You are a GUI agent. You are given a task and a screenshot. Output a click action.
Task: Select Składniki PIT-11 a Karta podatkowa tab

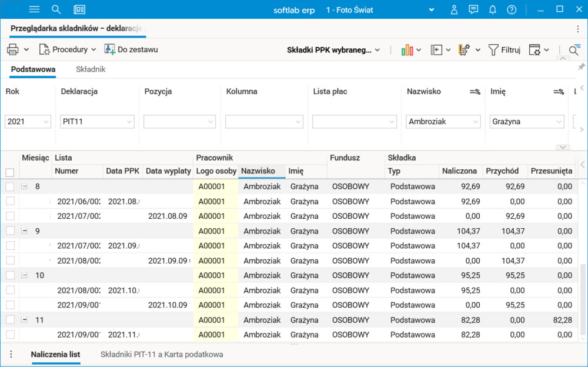[x=162, y=354]
